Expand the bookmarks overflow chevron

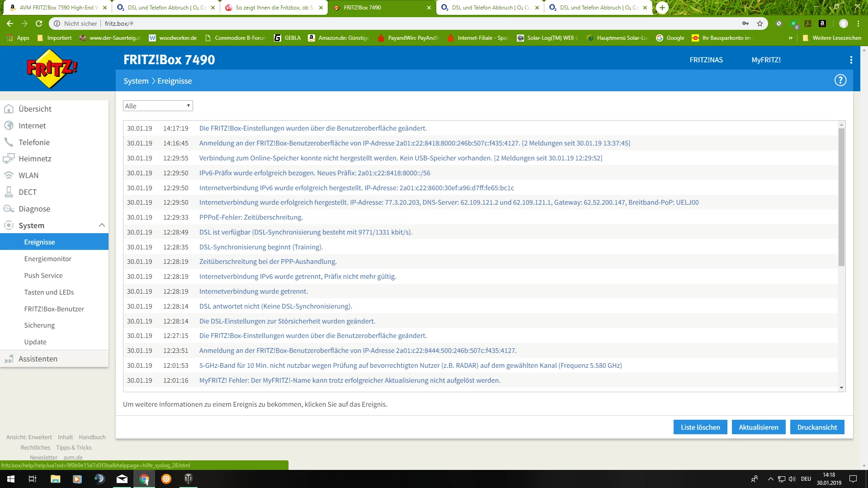click(790, 38)
